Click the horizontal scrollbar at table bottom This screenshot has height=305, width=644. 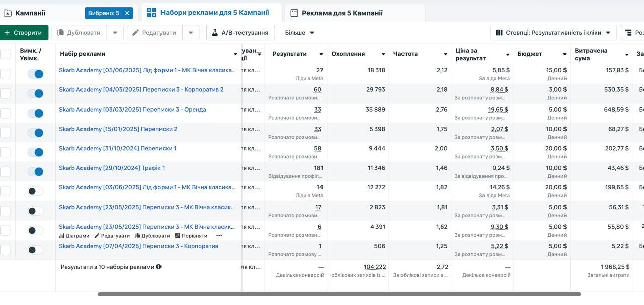tap(339, 294)
